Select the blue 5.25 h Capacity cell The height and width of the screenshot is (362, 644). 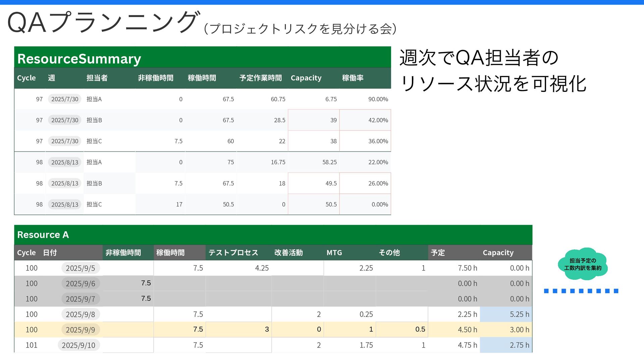(x=519, y=314)
